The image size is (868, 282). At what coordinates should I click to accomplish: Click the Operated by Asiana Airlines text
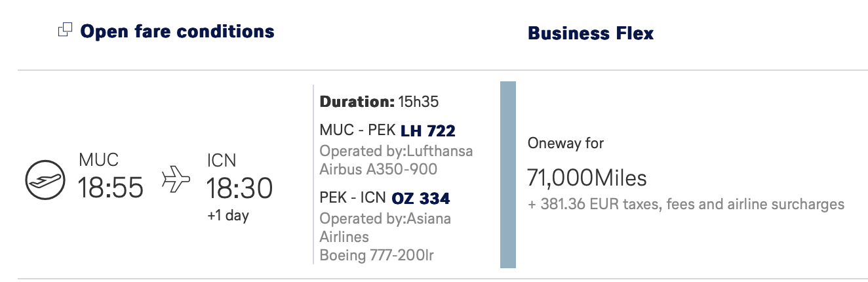point(385,226)
